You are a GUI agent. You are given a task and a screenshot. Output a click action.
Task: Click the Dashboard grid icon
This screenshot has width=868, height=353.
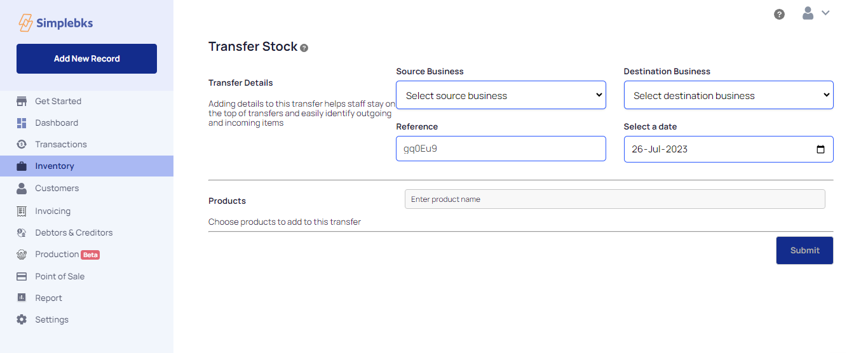tap(22, 123)
